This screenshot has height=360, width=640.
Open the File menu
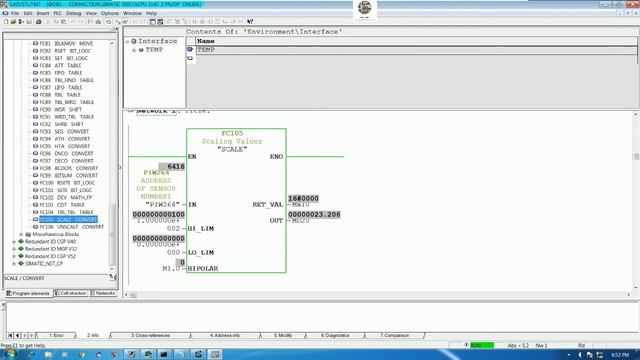coord(15,13)
